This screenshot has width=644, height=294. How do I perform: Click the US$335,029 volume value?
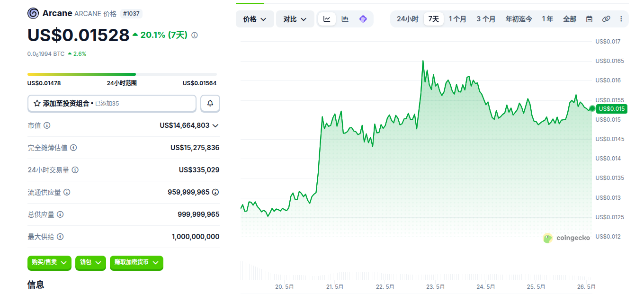199,170
